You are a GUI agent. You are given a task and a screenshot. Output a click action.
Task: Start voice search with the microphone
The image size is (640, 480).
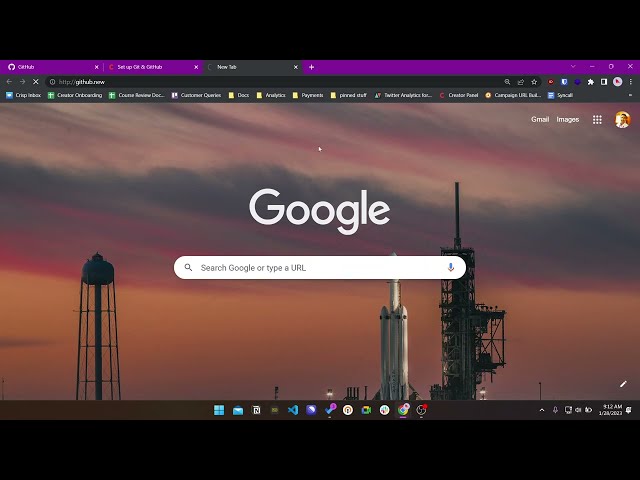[x=451, y=268]
